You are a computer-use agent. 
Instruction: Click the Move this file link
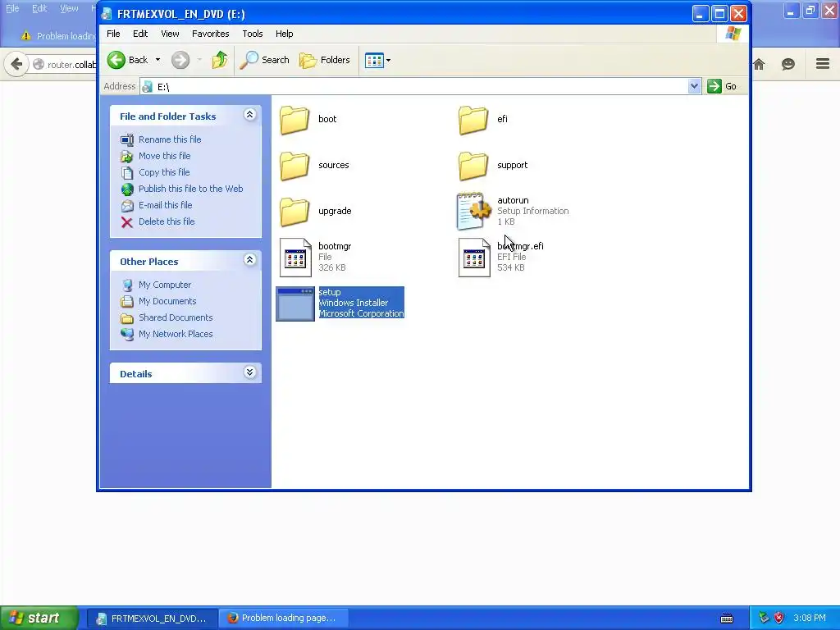click(x=164, y=156)
